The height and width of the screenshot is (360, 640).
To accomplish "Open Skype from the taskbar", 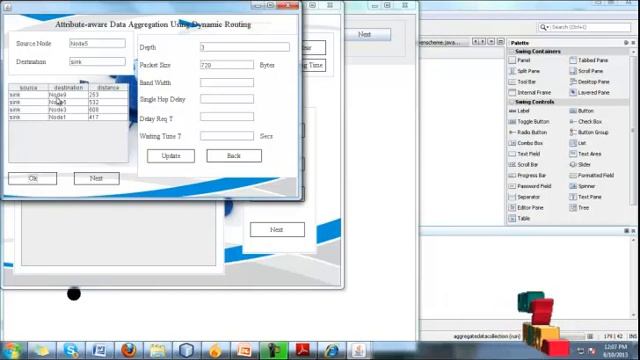I will point(71,351).
